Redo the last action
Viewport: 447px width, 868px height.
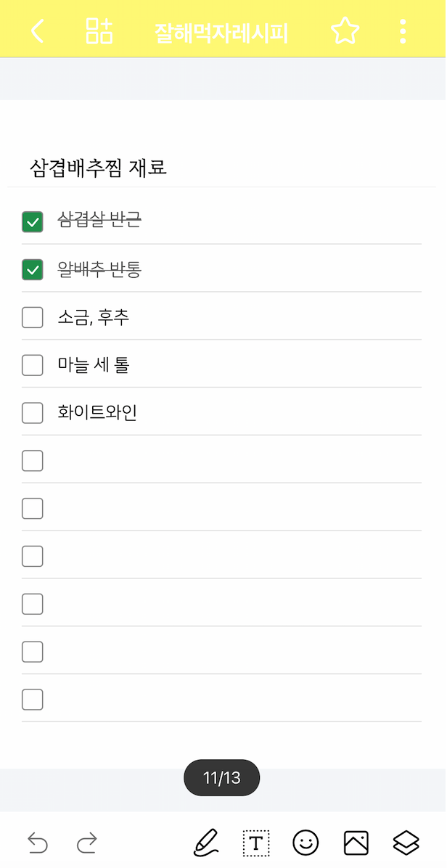point(86,843)
